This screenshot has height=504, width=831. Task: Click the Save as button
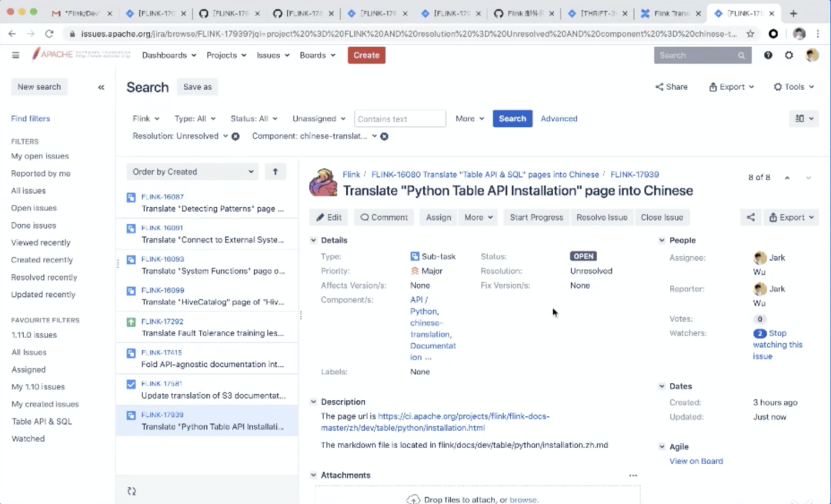click(197, 87)
